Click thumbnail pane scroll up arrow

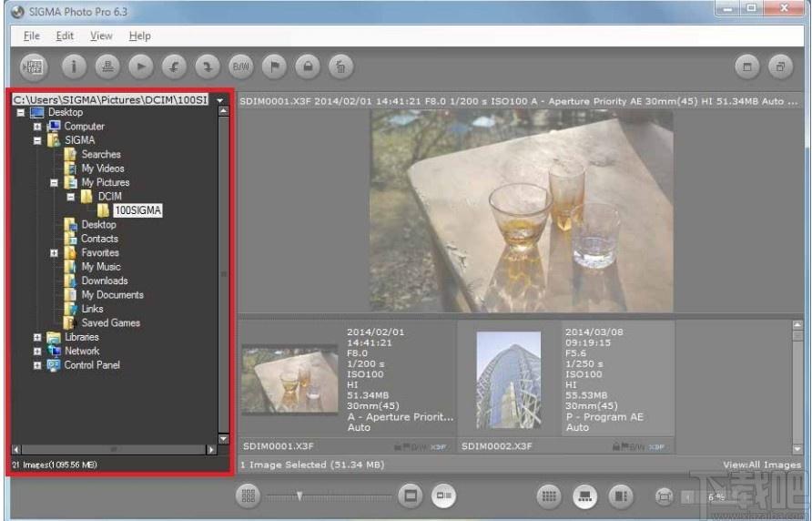(797, 325)
